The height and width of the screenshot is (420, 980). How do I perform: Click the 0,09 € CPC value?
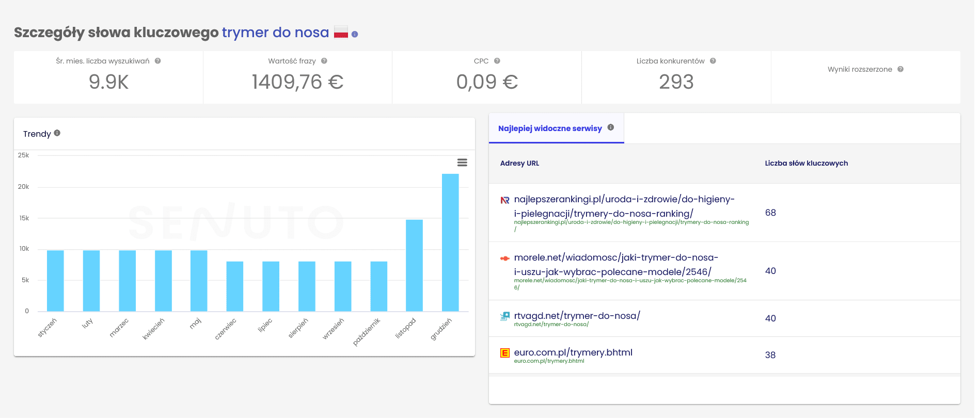click(487, 82)
